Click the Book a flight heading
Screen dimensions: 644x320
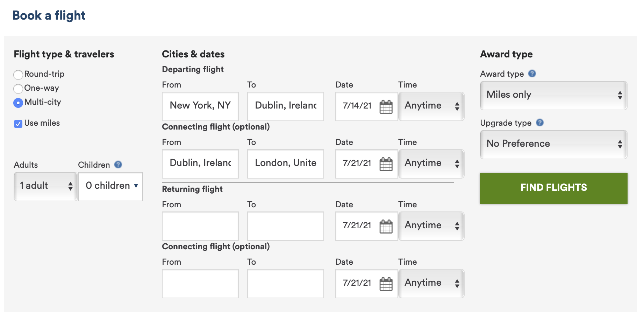point(49,15)
